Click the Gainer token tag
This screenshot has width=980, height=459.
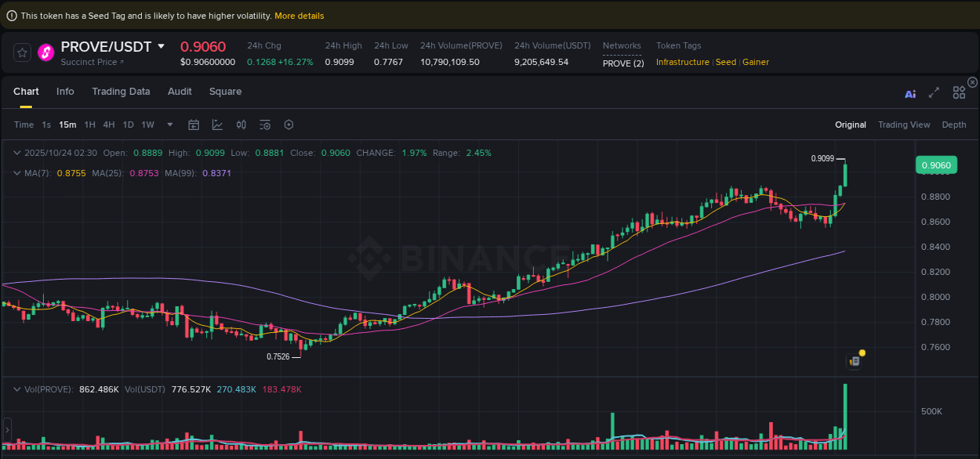coord(755,62)
